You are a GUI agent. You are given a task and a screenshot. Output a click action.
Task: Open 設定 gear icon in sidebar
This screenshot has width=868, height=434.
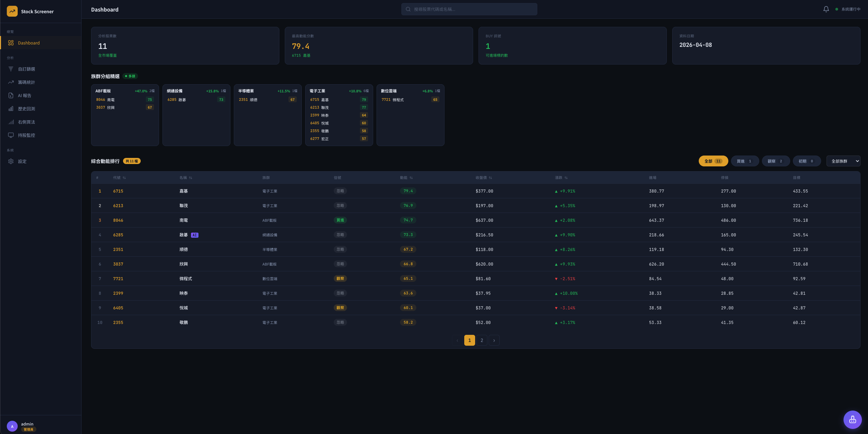tap(11, 161)
